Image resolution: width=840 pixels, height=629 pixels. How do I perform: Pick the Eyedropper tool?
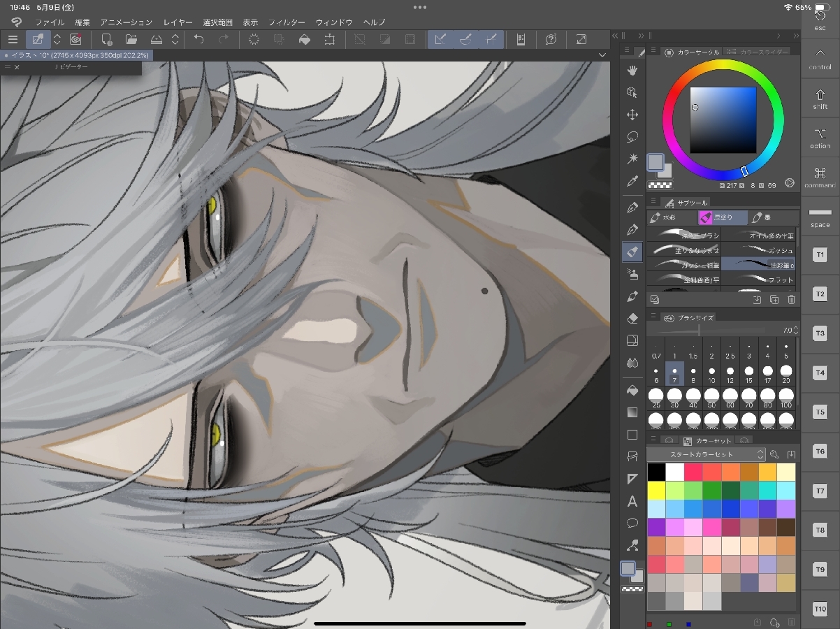click(632, 182)
